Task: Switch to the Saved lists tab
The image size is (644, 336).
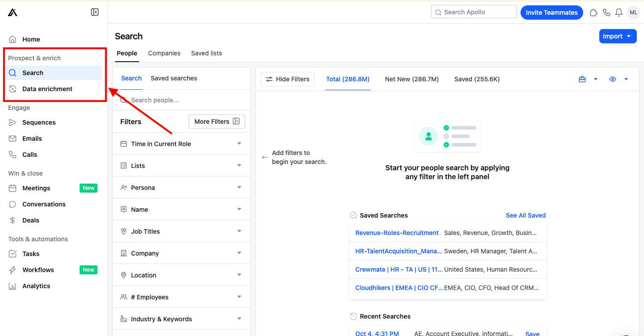Action: 207,53
